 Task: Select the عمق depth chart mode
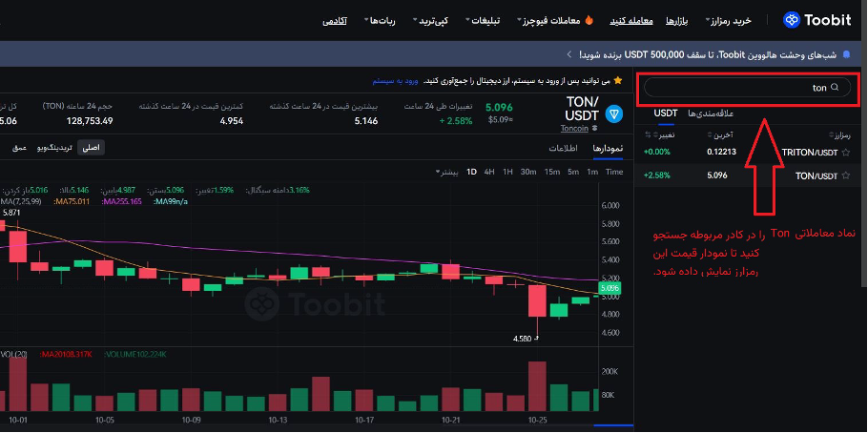[x=20, y=148]
